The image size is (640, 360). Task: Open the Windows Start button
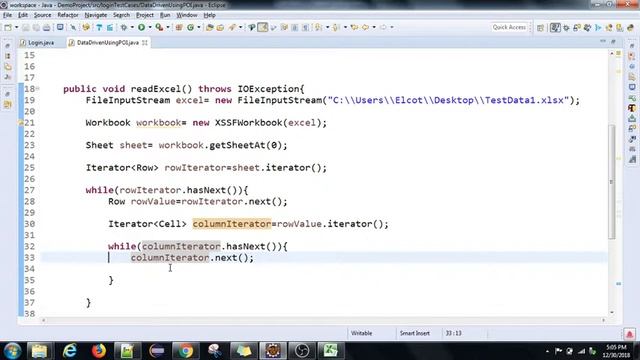12,351
